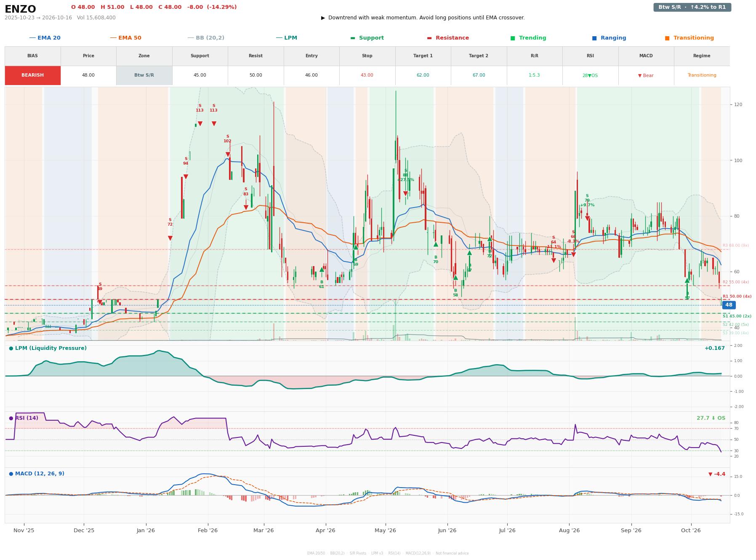The width and height of the screenshot is (756, 560).
Task: Click the Btw S/R badge beside 4.2% to R1
Action: [692, 7]
